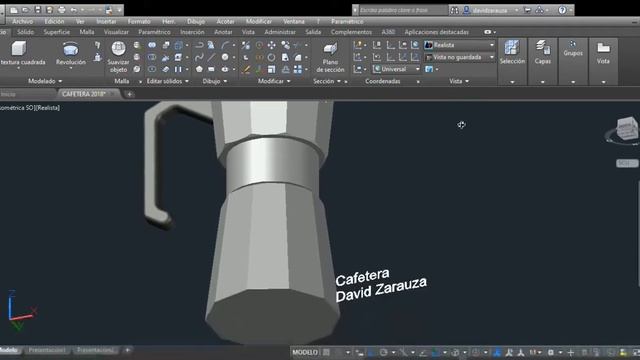
Task: Toggle MODELO space button in status bar
Action: [x=305, y=352]
